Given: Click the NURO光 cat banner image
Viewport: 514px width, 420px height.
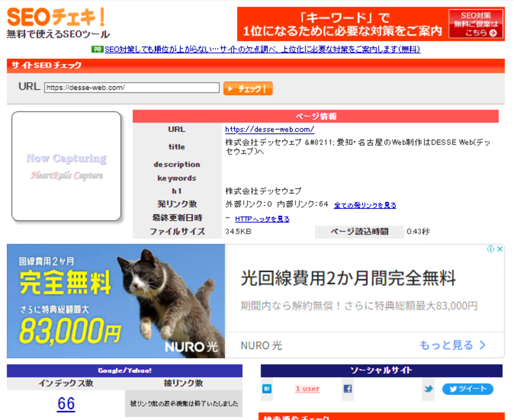Looking at the screenshot, I should [x=116, y=301].
